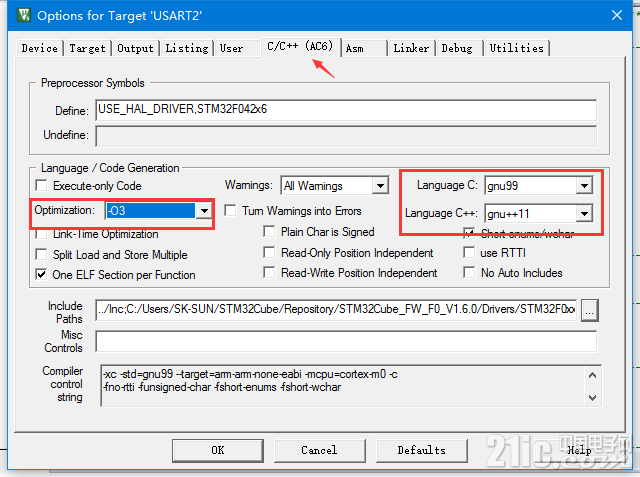Open the Optimization dropdown
The image size is (640, 477).
click(204, 211)
